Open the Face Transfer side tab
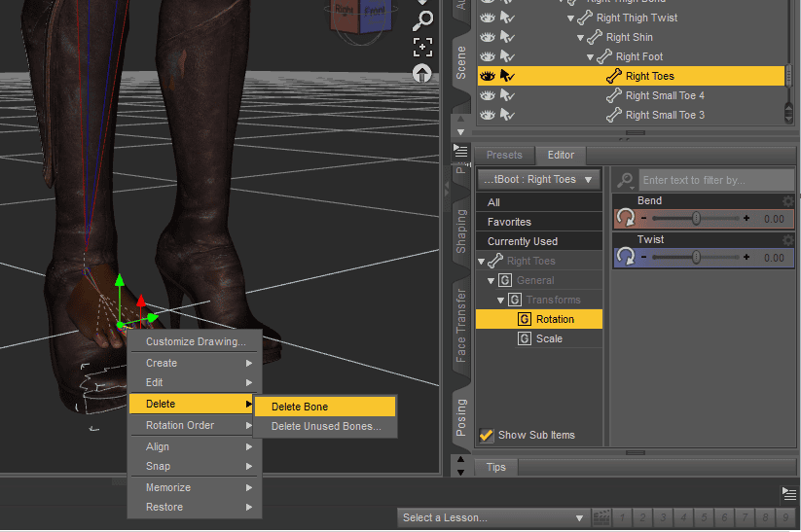This screenshot has height=532, width=801. pyautogui.click(x=460, y=326)
